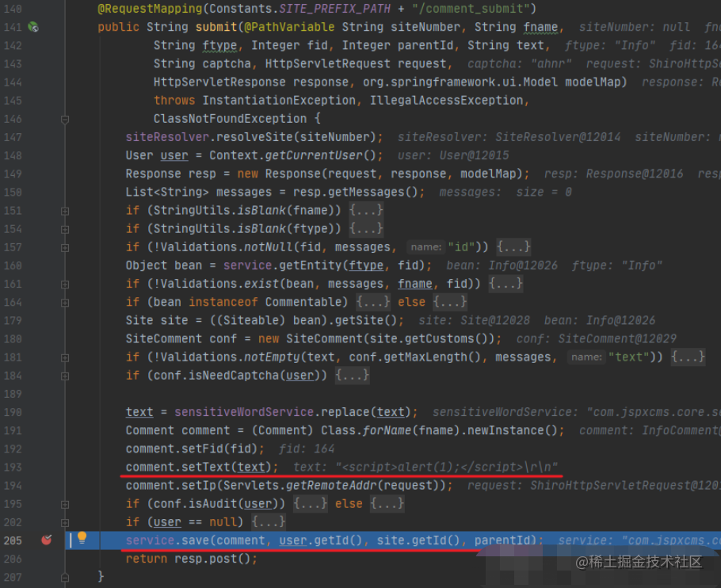The height and width of the screenshot is (588, 721).
Task: Click the submit method name
Action: click(x=216, y=27)
